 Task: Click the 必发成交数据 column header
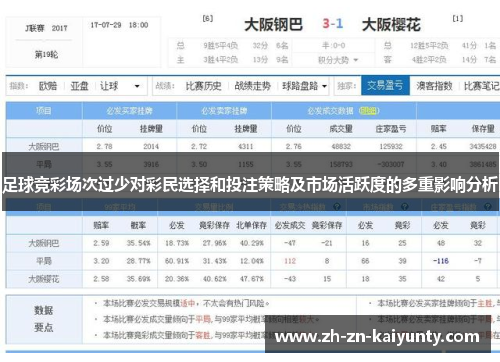coord(330,111)
